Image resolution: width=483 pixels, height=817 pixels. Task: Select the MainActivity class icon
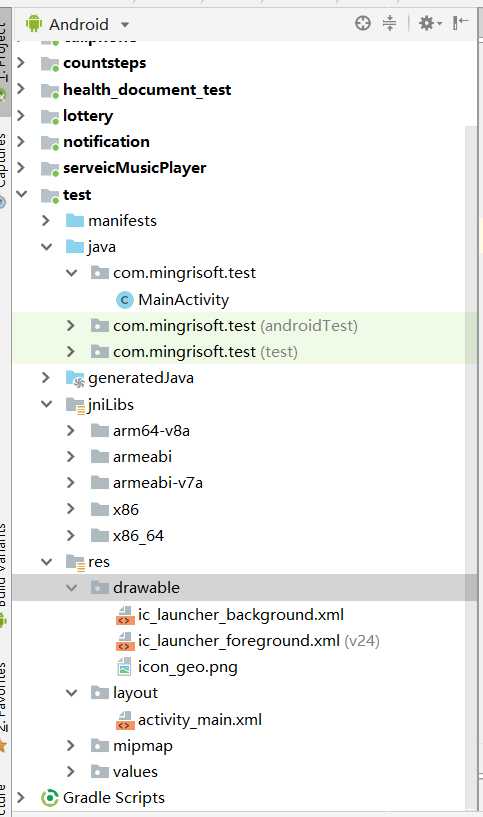pos(124,300)
